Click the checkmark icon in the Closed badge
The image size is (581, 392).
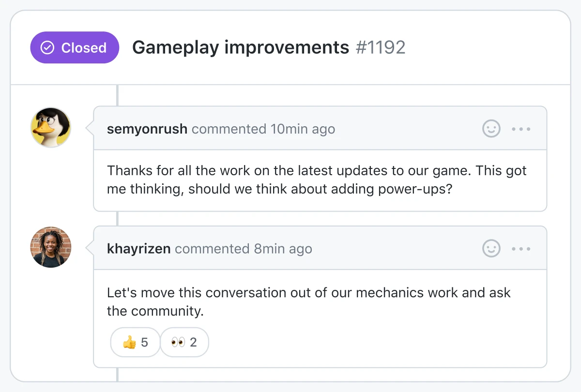(x=46, y=47)
